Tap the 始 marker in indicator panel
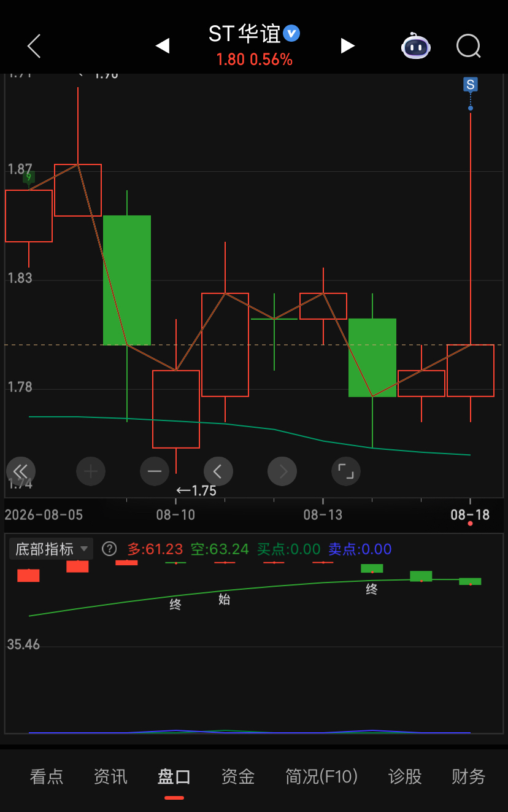The width and height of the screenshot is (508, 812). pos(225,599)
